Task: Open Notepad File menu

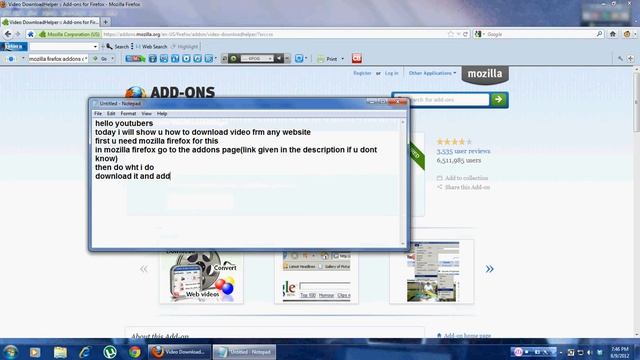Action: point(98,113)
